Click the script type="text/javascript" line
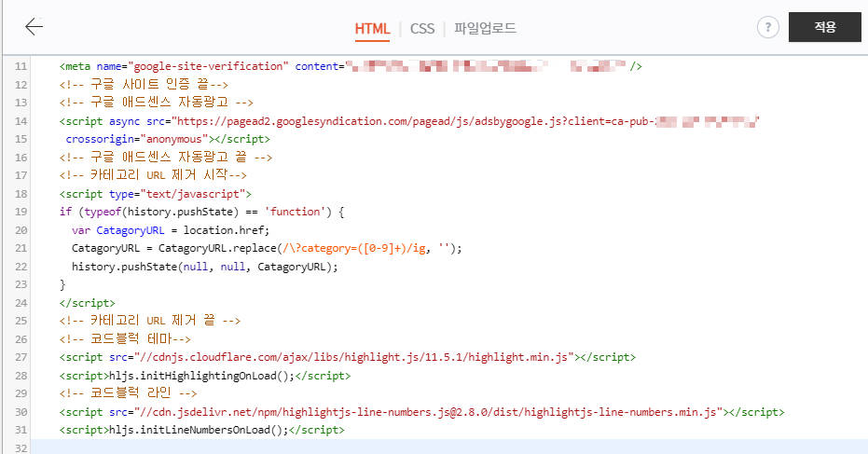 pyautogui.click(x=156, y=194)
